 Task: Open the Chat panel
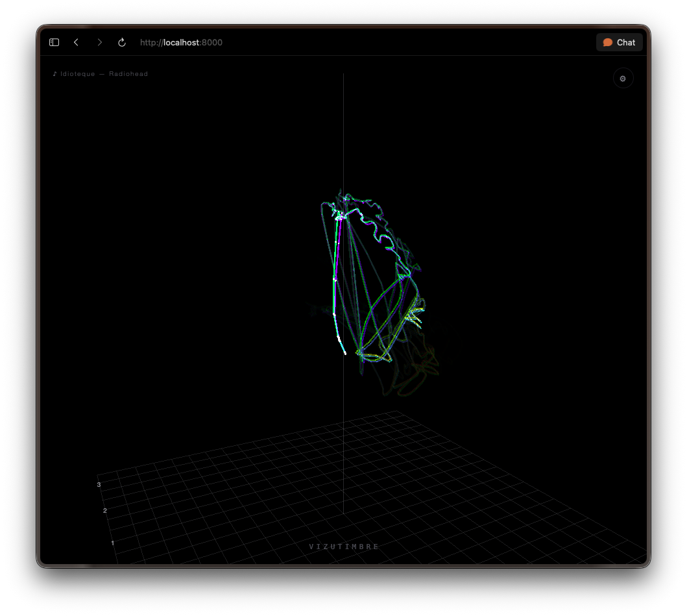coord(619,43)
